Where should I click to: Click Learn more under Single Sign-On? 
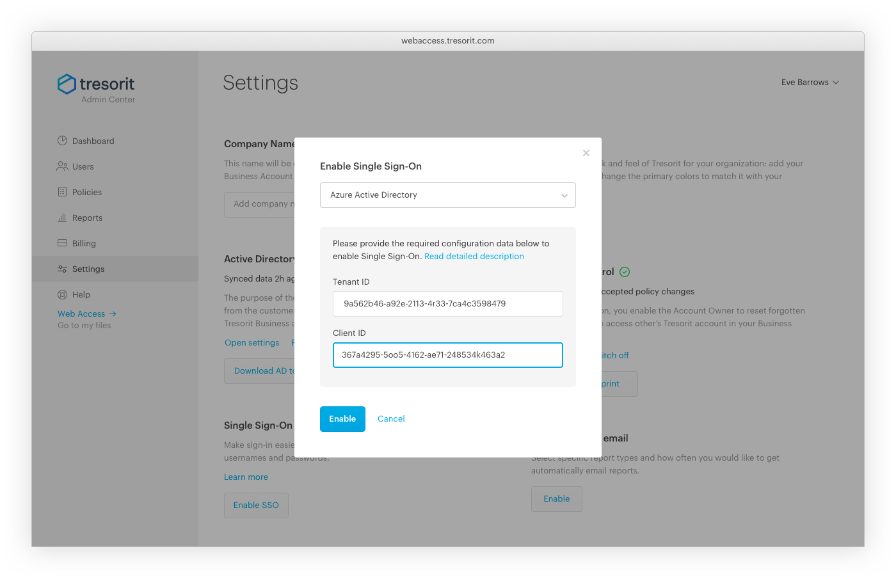[246, 477]
